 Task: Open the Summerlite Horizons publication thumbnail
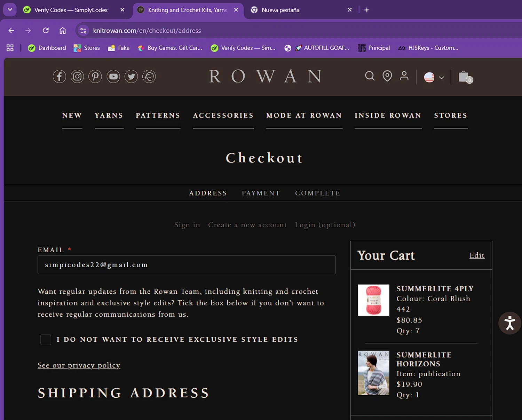[373, 373]
